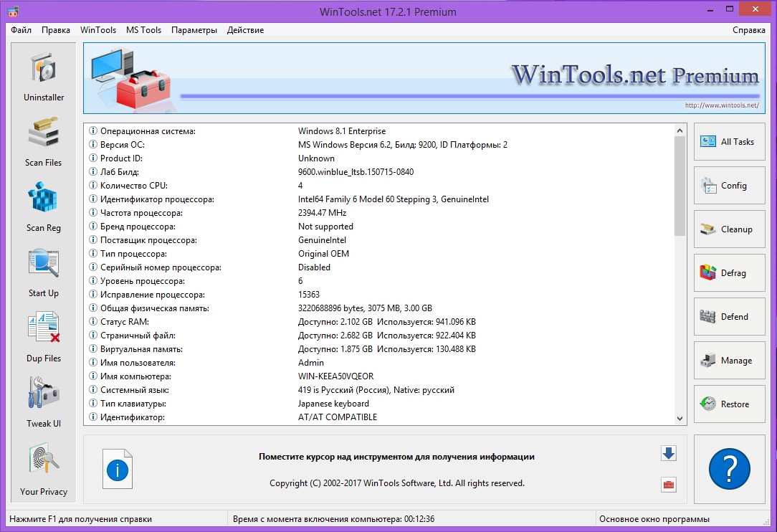Select the Лаб Билд row

click(379, 172)
